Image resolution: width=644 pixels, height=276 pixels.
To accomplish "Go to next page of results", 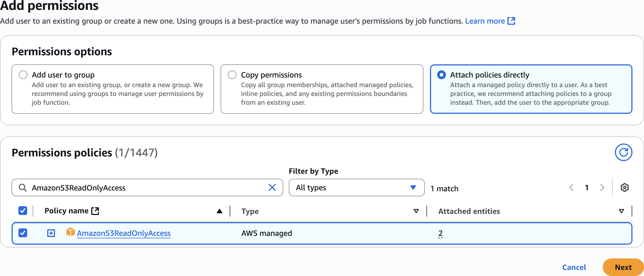I will tap(602, 187).
